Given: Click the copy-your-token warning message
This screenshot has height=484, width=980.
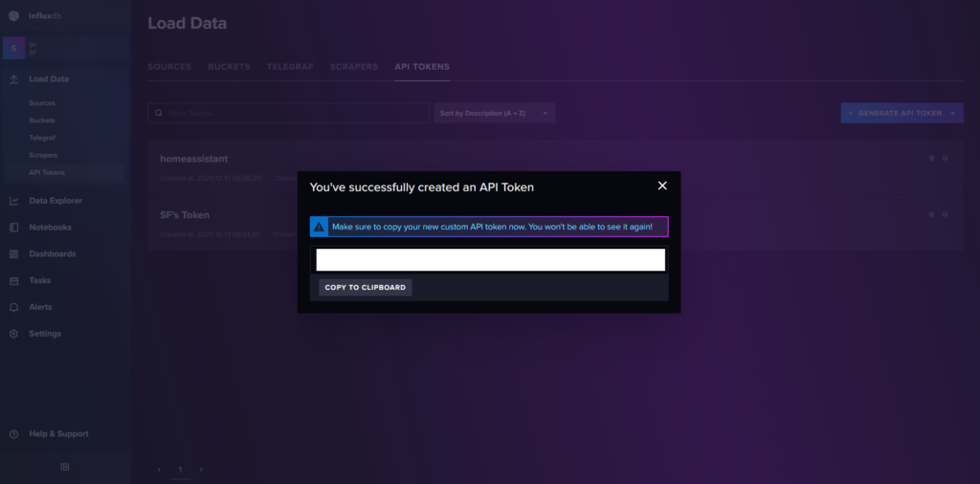Looking at the screenshot, I should (492, 227).
